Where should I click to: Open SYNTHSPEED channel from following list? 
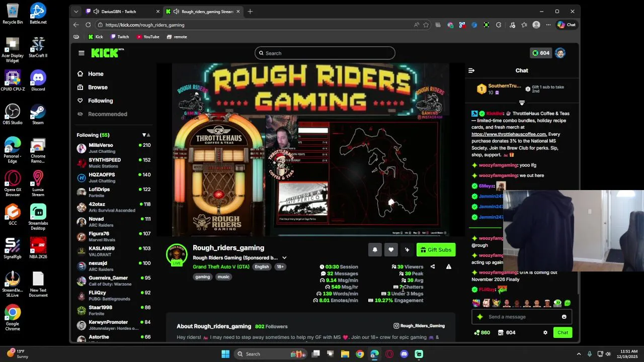[x=114, y=163]
